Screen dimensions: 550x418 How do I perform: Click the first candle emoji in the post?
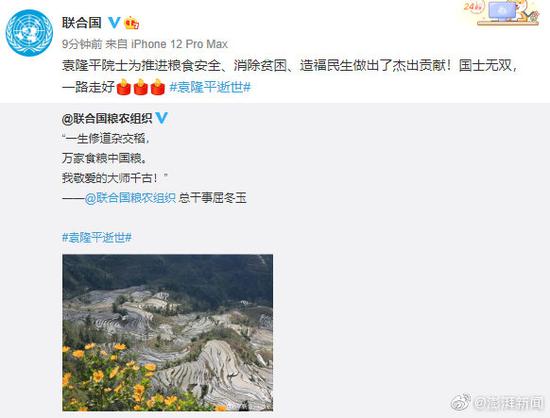point(123,87)
